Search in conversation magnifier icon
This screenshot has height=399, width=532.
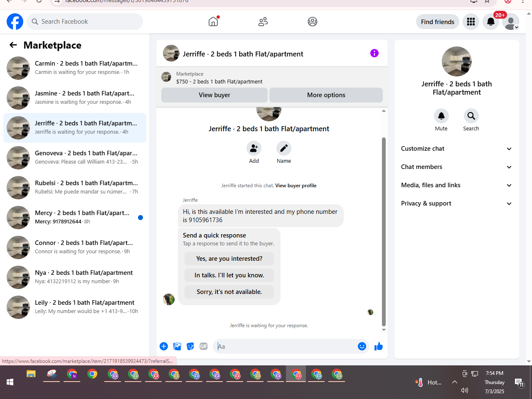coord(471,116)
